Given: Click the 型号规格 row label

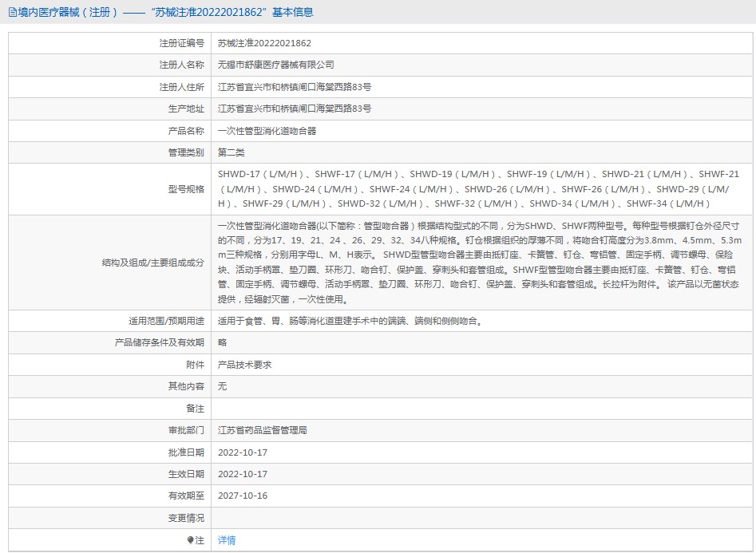Looking at the screenshot, I should pyautogui.click(x=185, y=189).
